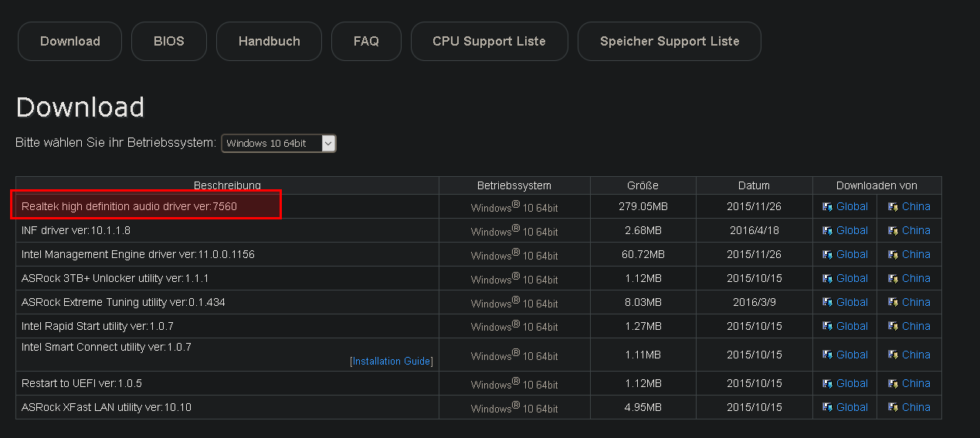The height and width of the screenshot is (438, 980).
Task: Switch to the BIOS tab
Action: [x=169, y=42]
